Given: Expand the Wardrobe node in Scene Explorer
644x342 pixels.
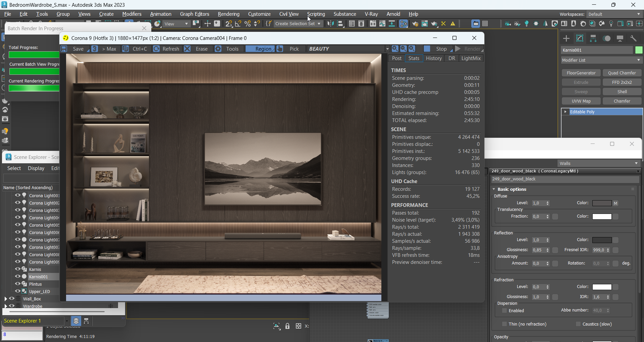Looking at the screenshot, I should pos(5,306).
